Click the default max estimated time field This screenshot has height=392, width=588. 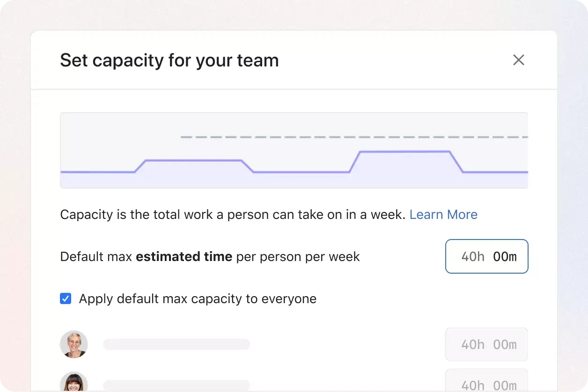point(486,256)
